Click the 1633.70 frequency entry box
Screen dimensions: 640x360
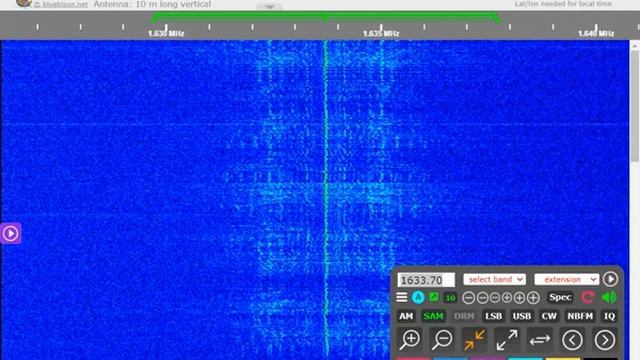[426, 280]
